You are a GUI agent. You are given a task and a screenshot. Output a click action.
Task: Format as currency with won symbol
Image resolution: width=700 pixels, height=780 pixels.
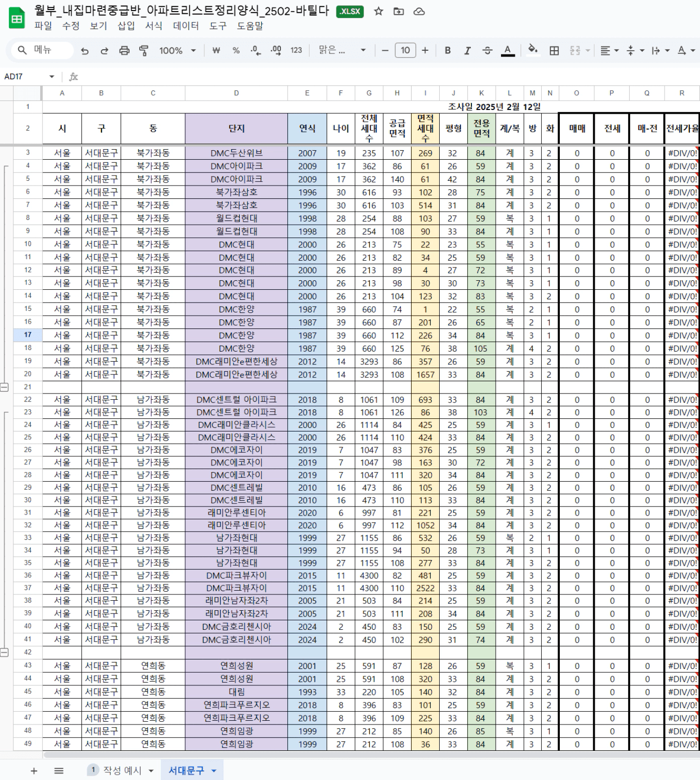coord(216,51)
